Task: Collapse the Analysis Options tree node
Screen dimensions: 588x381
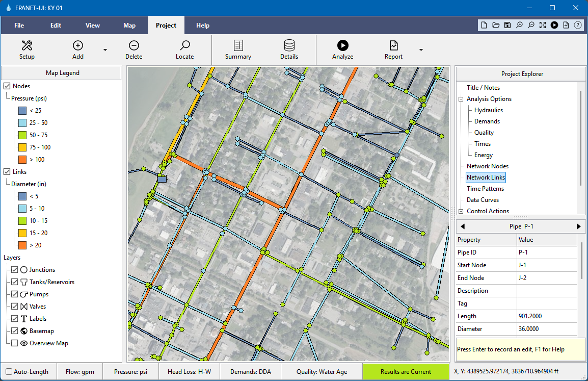Action: pos(461,99)
